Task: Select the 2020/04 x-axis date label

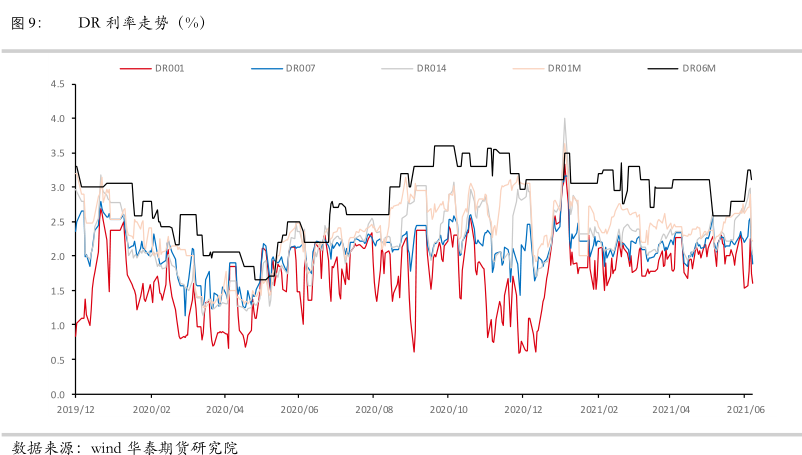Action: coord(225,409)
